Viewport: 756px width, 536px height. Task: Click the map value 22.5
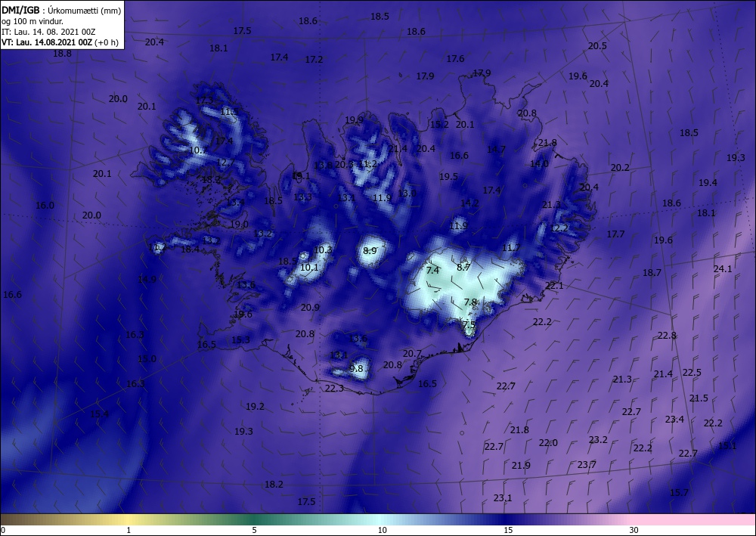(692, 373)
